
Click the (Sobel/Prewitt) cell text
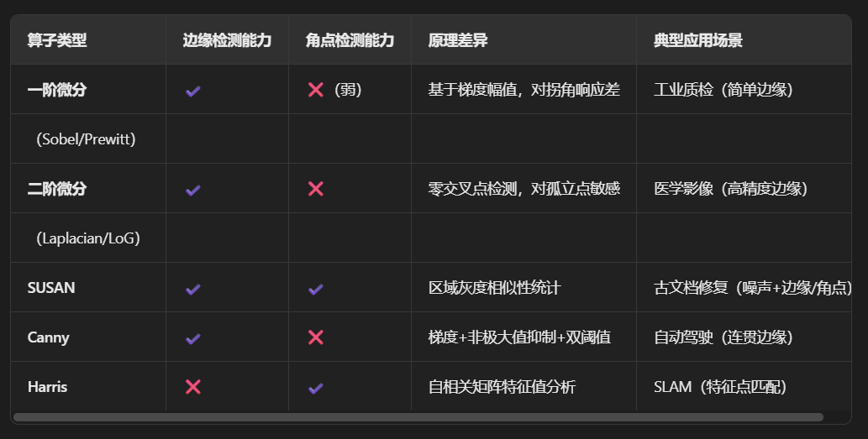[x=86, y=139]
